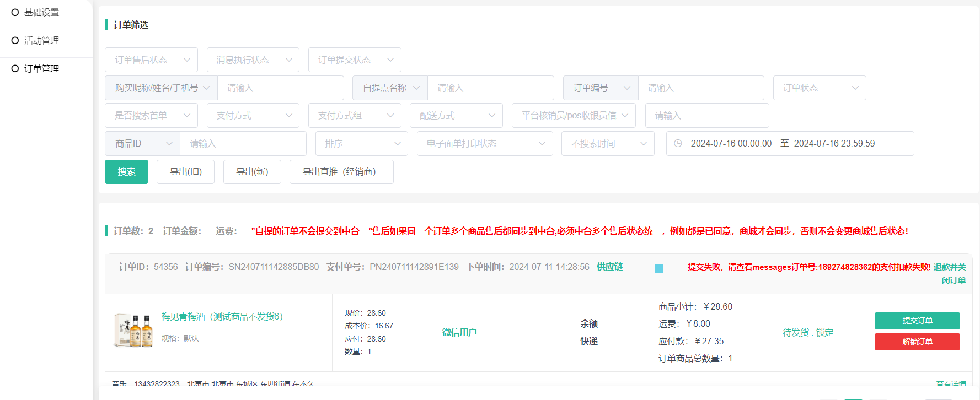
Task: Click the 订单编号 search input field
Action: tap(700, 88)
